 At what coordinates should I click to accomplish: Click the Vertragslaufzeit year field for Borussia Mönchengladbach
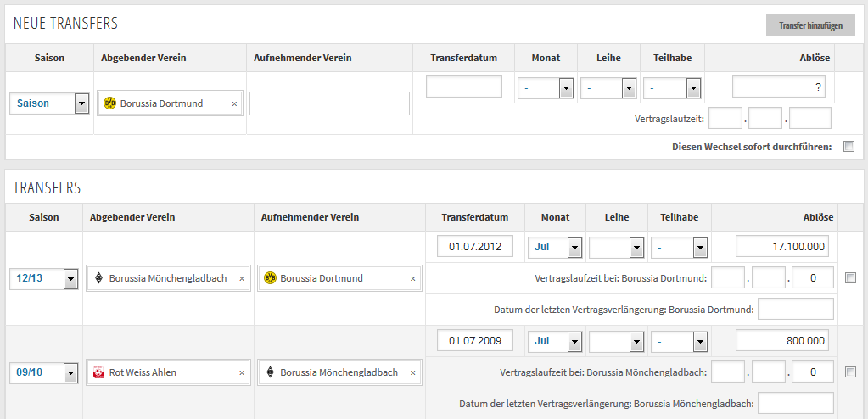point(813,372)
